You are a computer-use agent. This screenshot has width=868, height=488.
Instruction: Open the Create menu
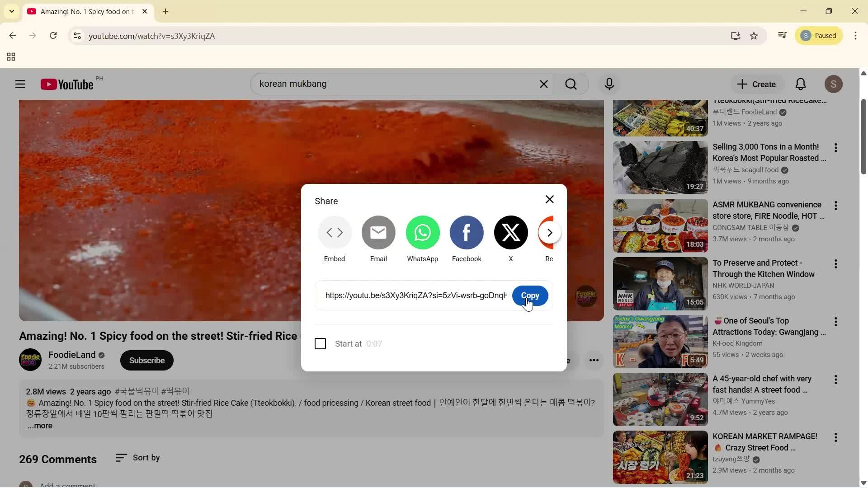point(756,84)
